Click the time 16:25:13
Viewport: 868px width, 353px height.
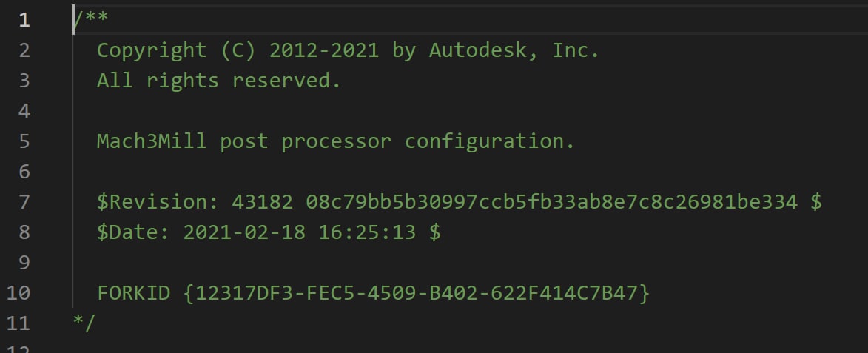367,232
